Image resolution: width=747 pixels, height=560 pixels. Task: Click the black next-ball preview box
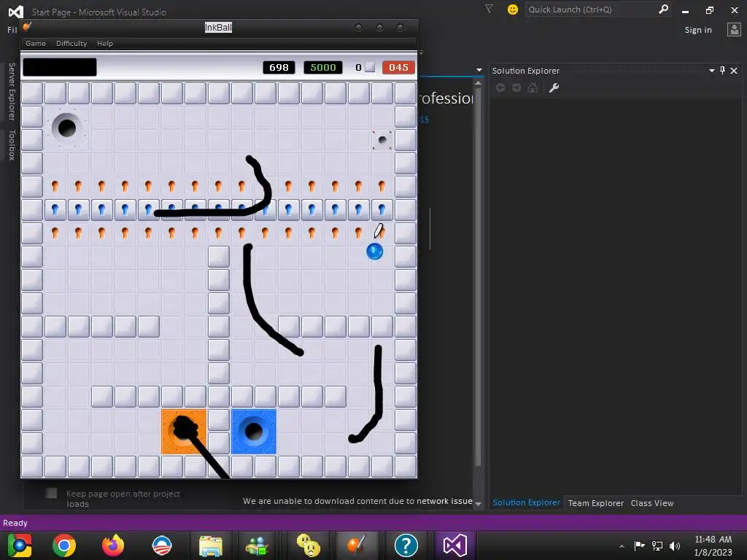pos(60,67)
